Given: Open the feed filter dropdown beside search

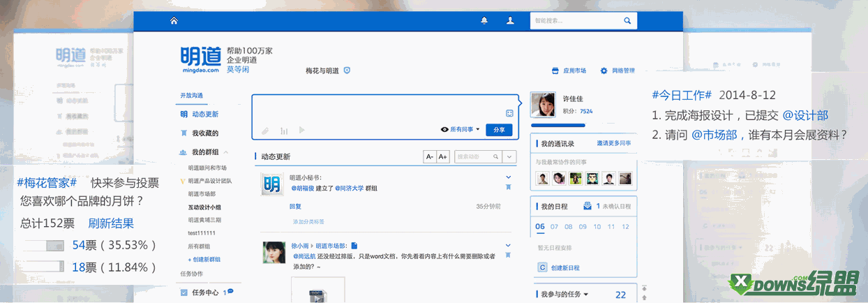Looking at the screenshot, I should tap(510, 157).
